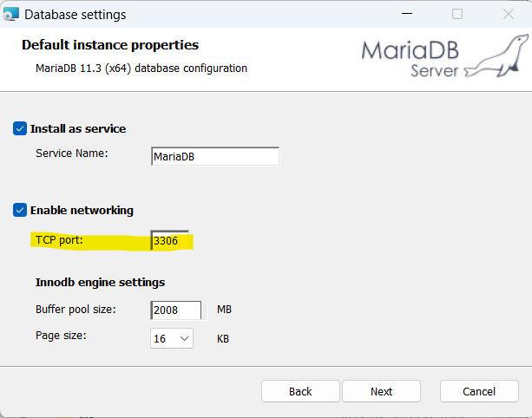Click the 'Service Name:' label
The height and width of the screenshot is (418, 532).
tap(71, 153)
